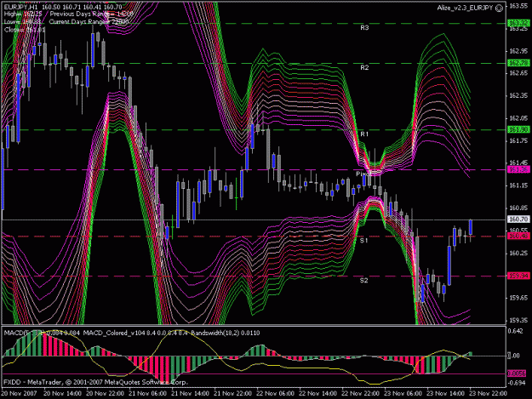Select the S1 support level label
This screenshot has width=532, height=399.
click(x=363, y=241)
